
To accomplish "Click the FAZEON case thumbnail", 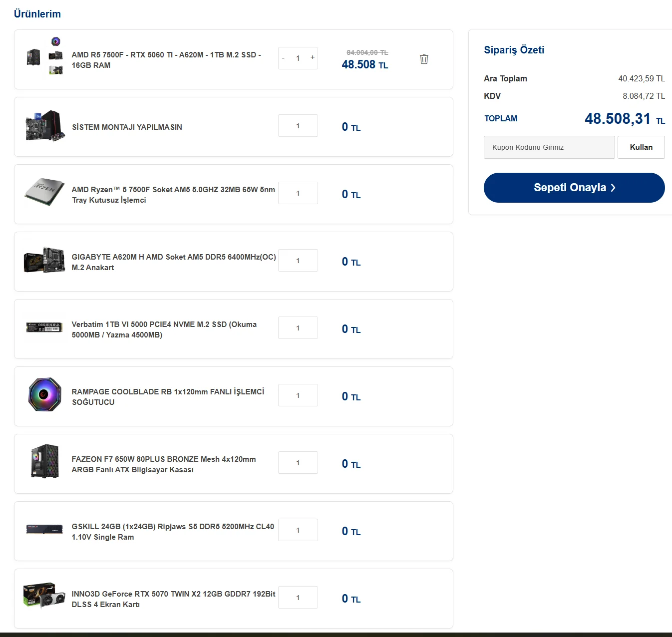I will (x=45, y=461).
